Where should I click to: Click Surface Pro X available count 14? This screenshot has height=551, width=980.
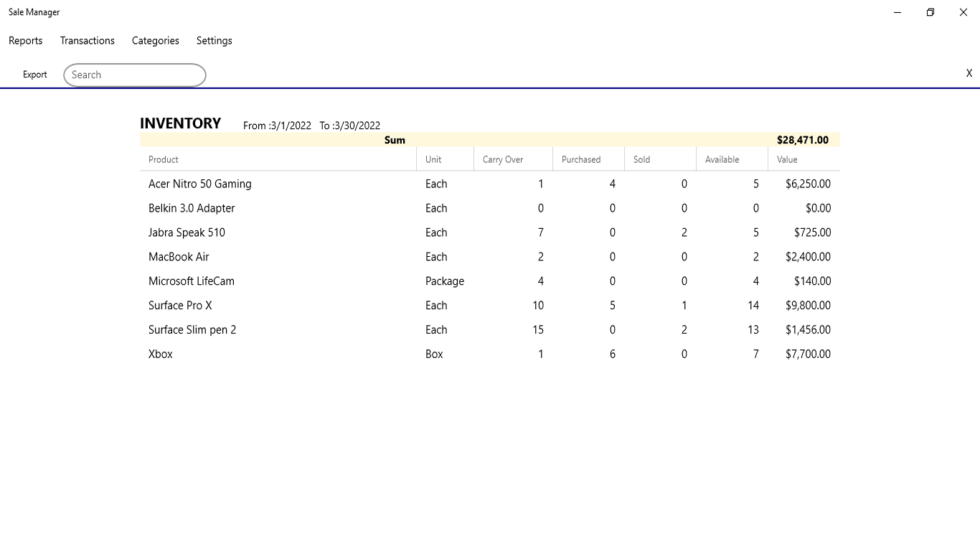click(753, 306)
